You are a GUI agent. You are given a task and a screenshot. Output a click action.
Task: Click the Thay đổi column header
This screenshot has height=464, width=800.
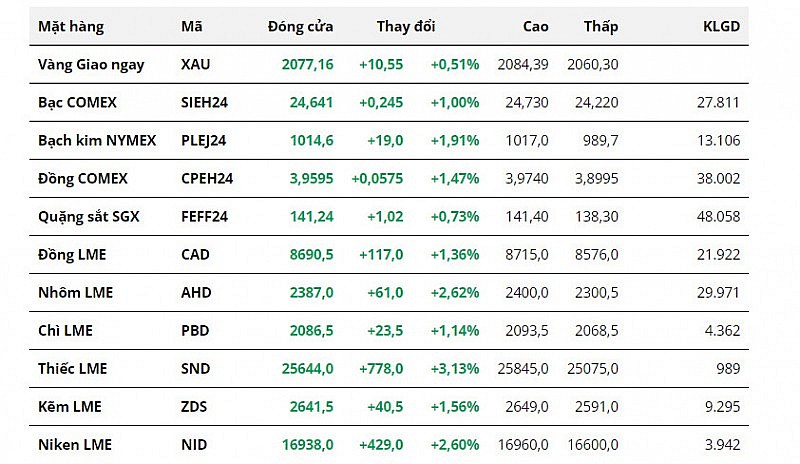tap(406, 27)
